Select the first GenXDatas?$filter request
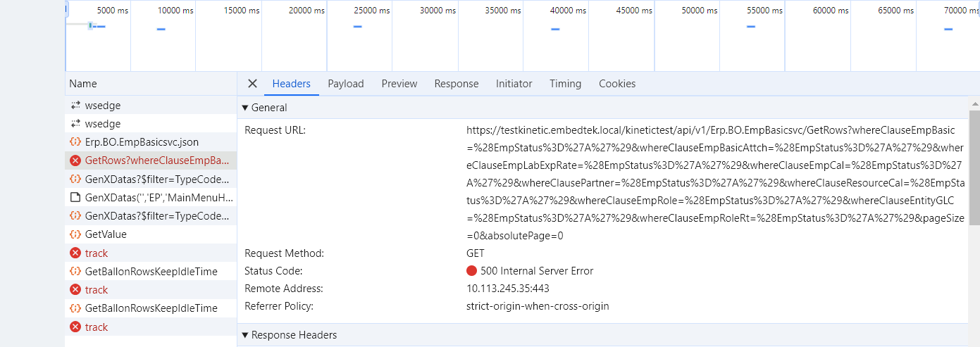 click(151, 179)
